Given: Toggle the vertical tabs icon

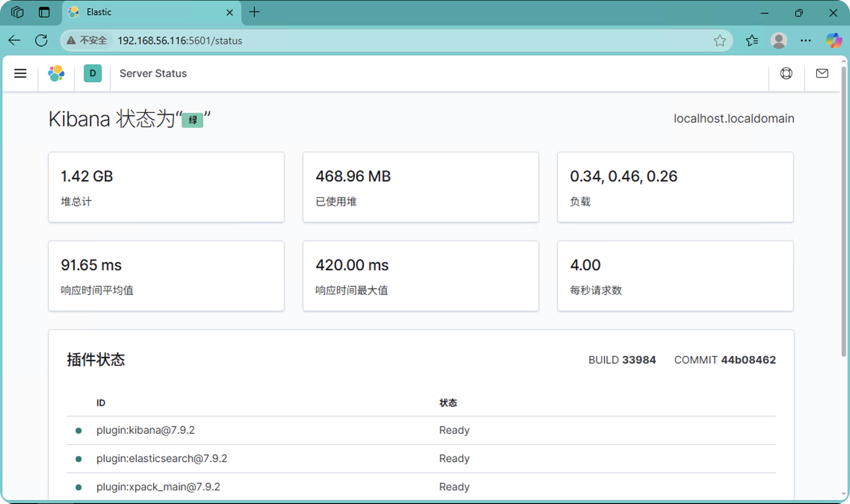Looking at the screenshot, I should click(44, 12).
